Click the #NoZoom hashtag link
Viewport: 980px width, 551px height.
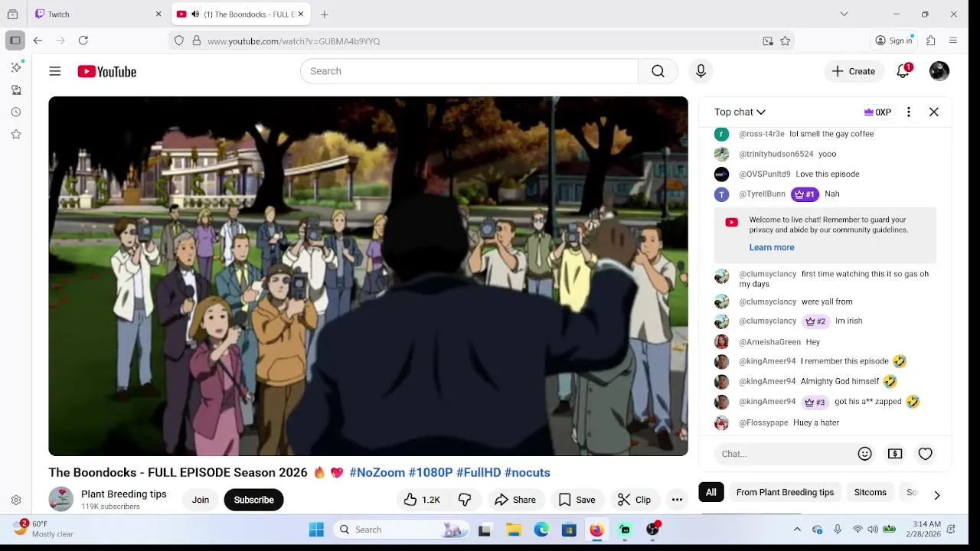click(377, 472)
